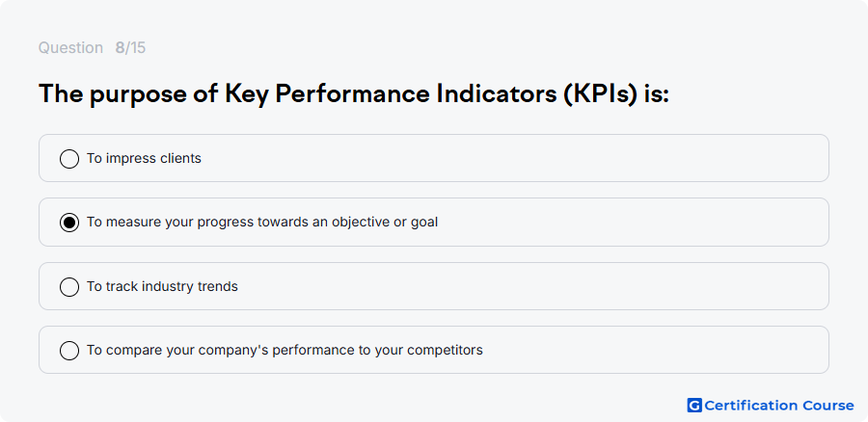Click the 'To measure your progress towards' answer text
This screenshot has height=422, width=868.
coord(262,222)
